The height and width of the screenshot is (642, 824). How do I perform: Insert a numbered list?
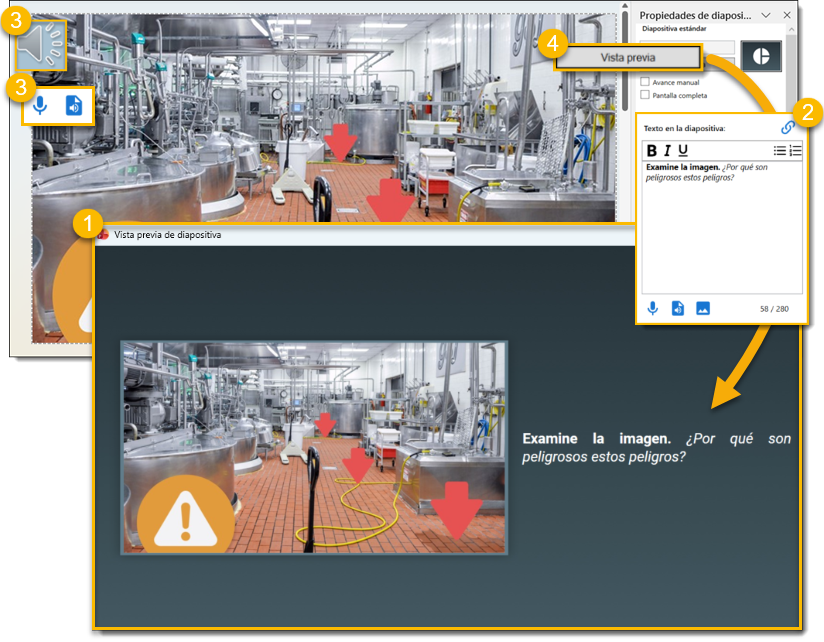pos(795,150)
